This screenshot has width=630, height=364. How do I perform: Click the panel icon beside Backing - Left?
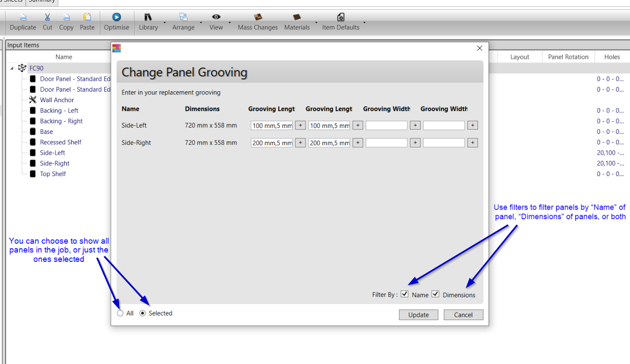[32, 110]
